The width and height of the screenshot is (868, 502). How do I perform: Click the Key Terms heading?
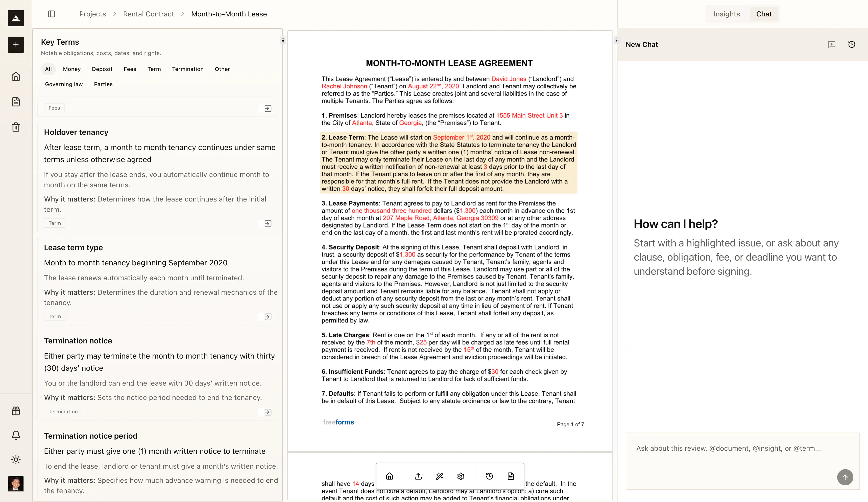click(60, 42)
